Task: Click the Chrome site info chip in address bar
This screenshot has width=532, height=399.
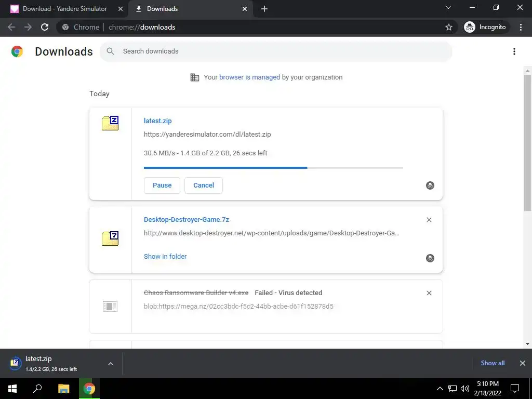Action: [x=82, y=27]
